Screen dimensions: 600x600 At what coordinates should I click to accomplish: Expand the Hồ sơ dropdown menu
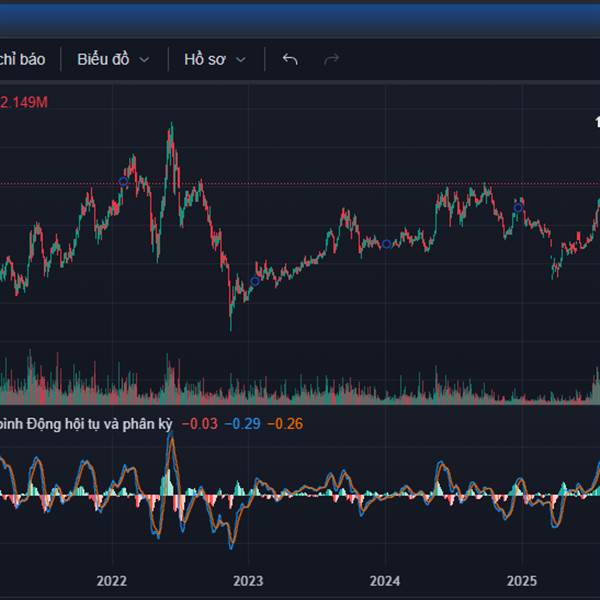[214, 59]
